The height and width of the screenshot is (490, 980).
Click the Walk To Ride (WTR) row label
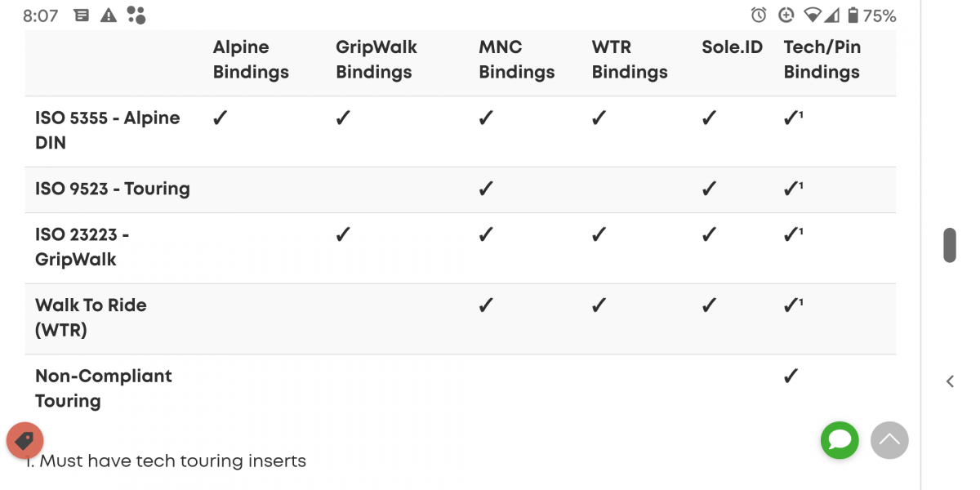click(x=91, y=318)
